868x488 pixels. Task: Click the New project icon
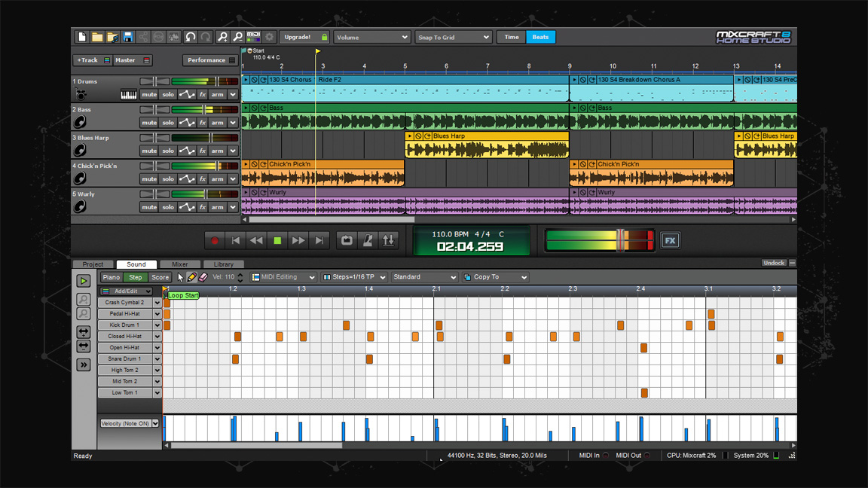tap(81, 36)
